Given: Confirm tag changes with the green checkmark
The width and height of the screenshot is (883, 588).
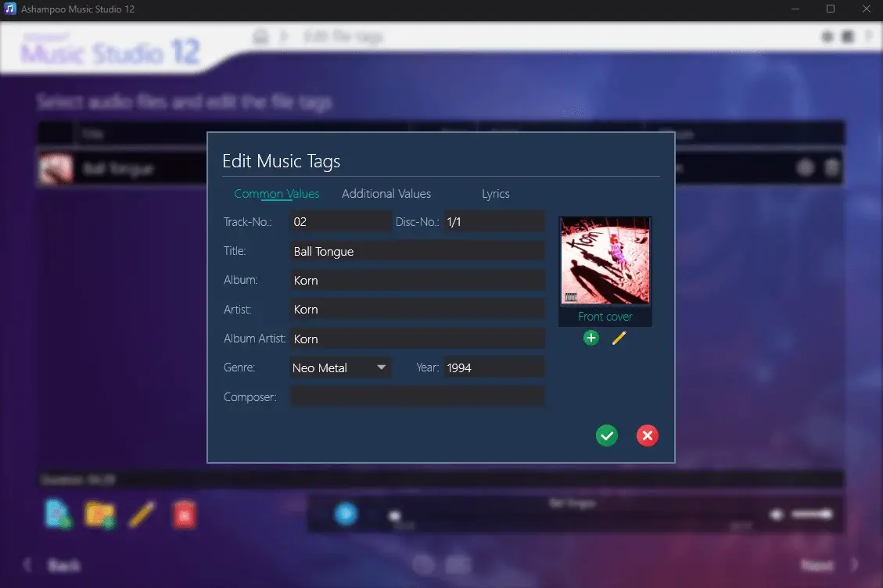Looking at the screenshot, I should [x=607, y=436].
